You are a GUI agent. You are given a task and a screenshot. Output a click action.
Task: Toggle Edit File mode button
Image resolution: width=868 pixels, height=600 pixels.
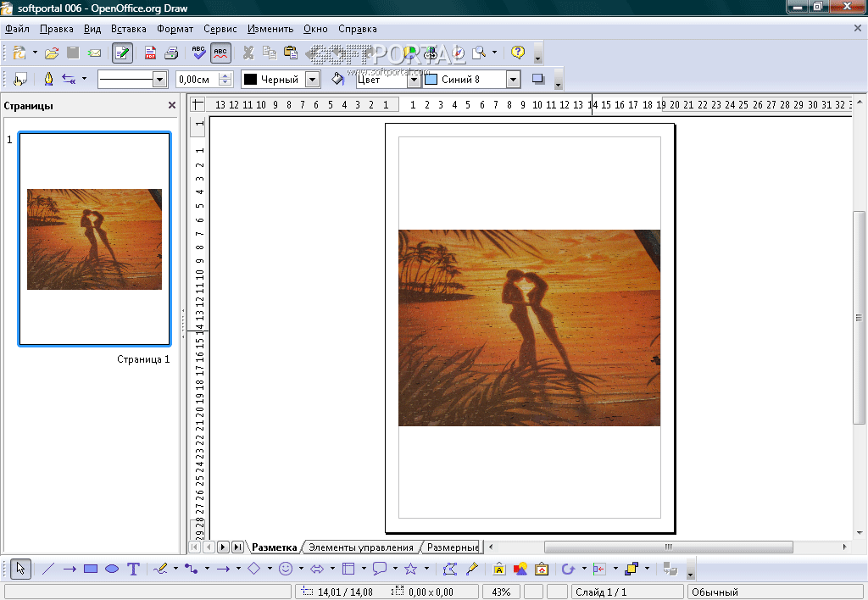(x=122, y=53)
